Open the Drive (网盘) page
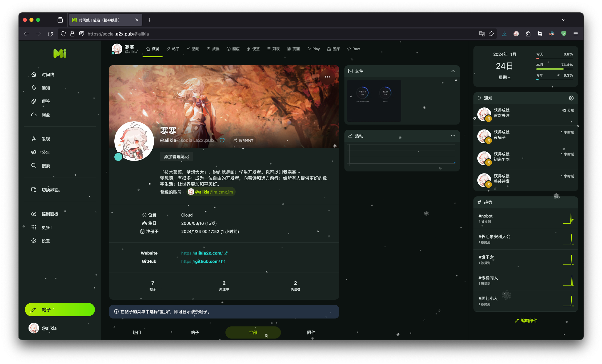The width and height of the screenshot is (602, 364). click(x=46, y=114)
